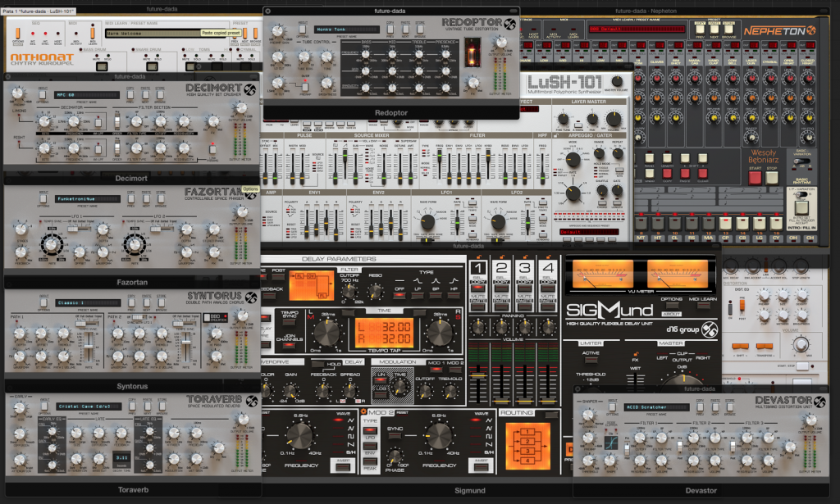840x504 pixels.
Task: Click Nepheton Intro/Fill In tap button
Action: click(801, 208)
